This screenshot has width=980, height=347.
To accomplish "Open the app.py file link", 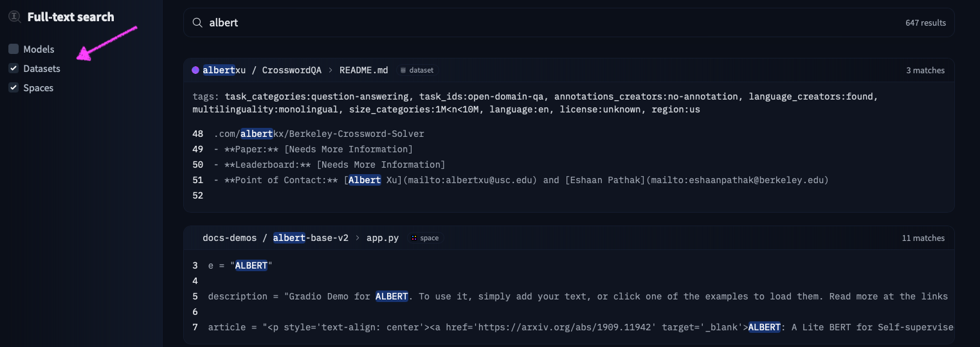I will [382, 238].
